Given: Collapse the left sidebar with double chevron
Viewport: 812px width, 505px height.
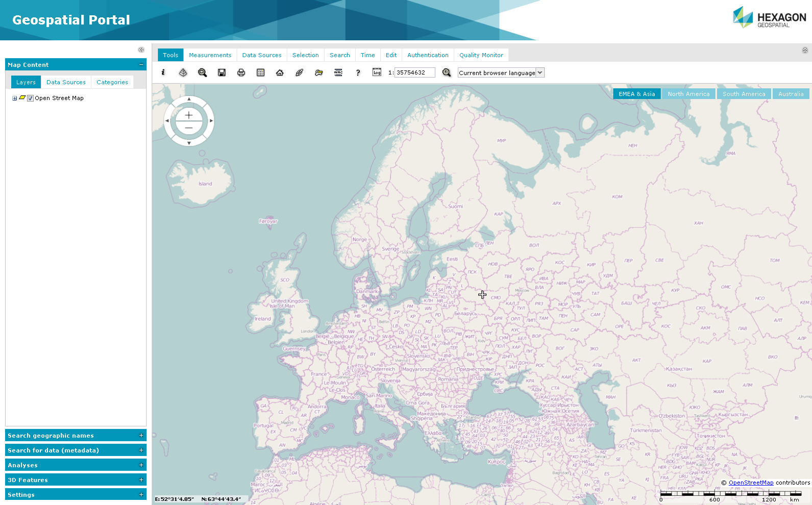Looking at the screenshot, I should tap(141, 49).
